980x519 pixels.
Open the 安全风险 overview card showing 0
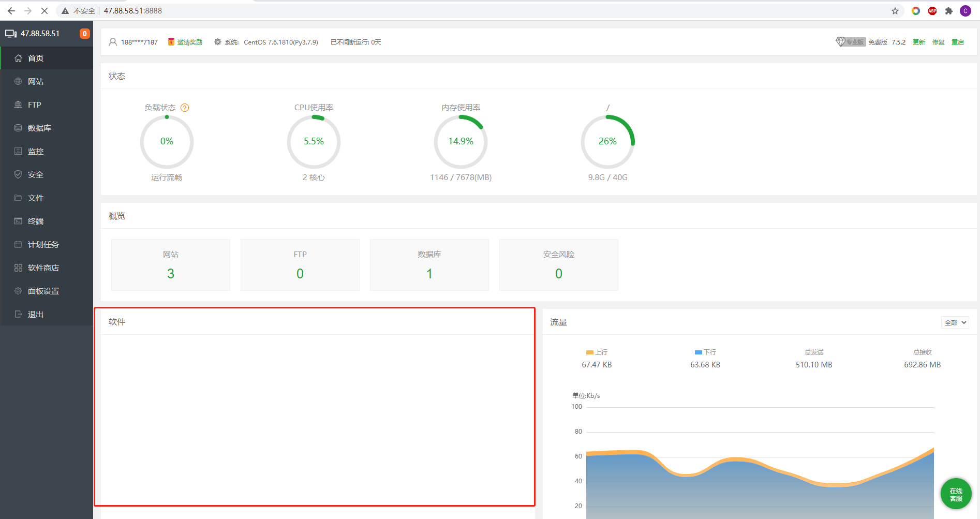[x=559, y=265]
